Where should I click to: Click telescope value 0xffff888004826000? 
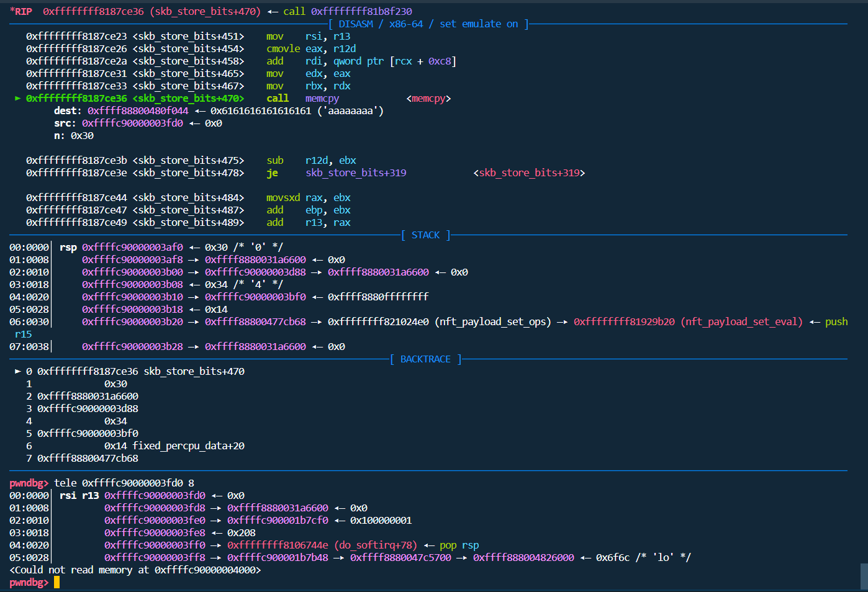pyautogui.click(x=523, y=557)
